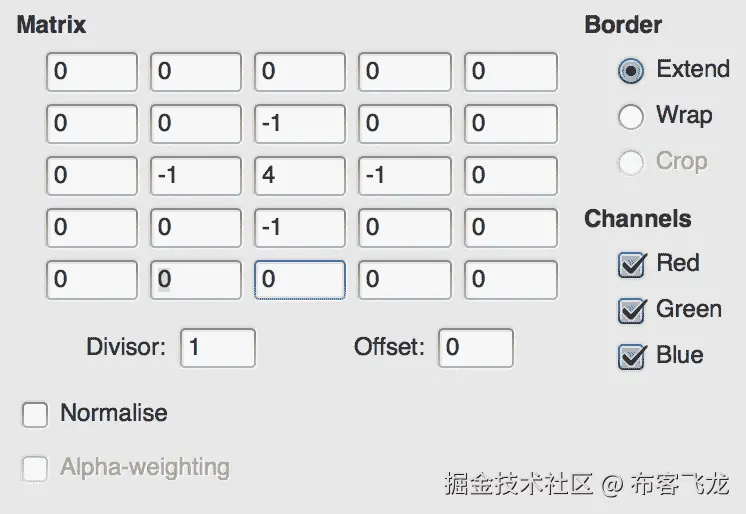The height and width of the screenshot is (514, 746).
Task: Click the bottom-right matrix cell
Action: click(x=510, y=280)
